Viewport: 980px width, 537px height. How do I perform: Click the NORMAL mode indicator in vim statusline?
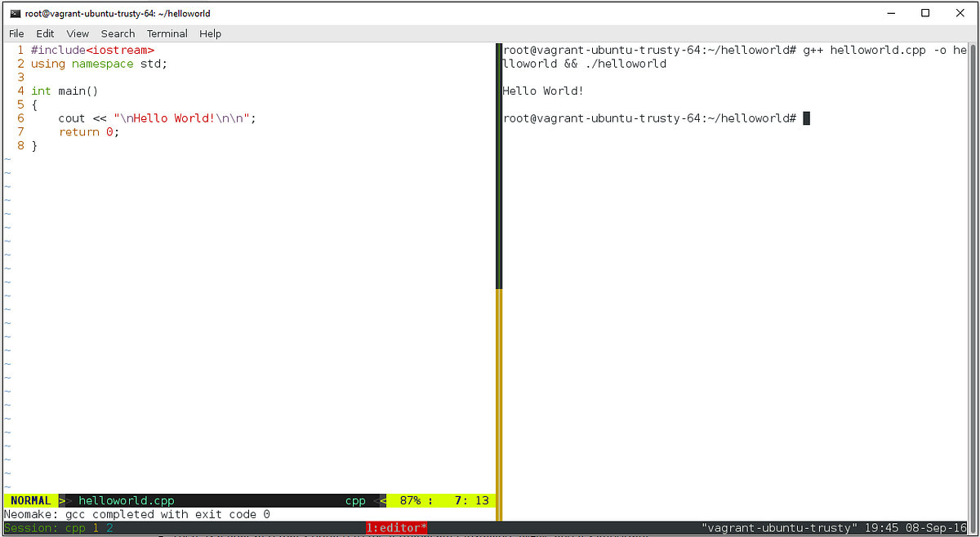[x=30, y=500]
